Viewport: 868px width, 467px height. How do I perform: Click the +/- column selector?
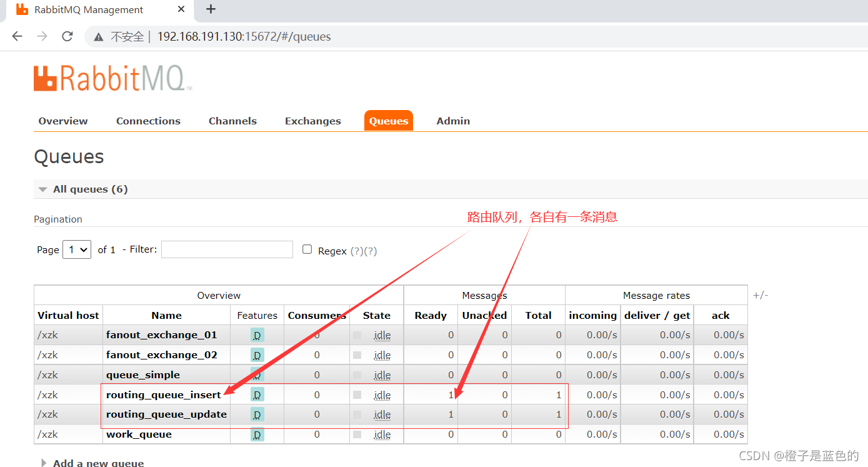[x=761, y=295]
